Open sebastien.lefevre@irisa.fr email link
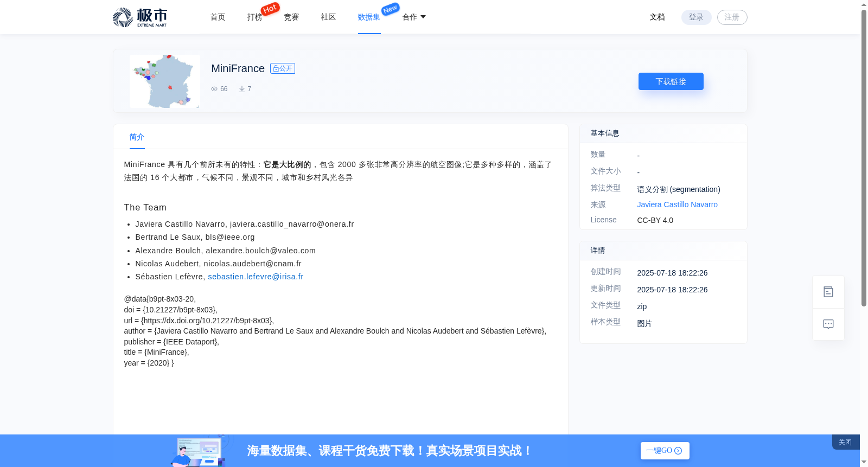This screenshot has width=868, height=467. 256,277
